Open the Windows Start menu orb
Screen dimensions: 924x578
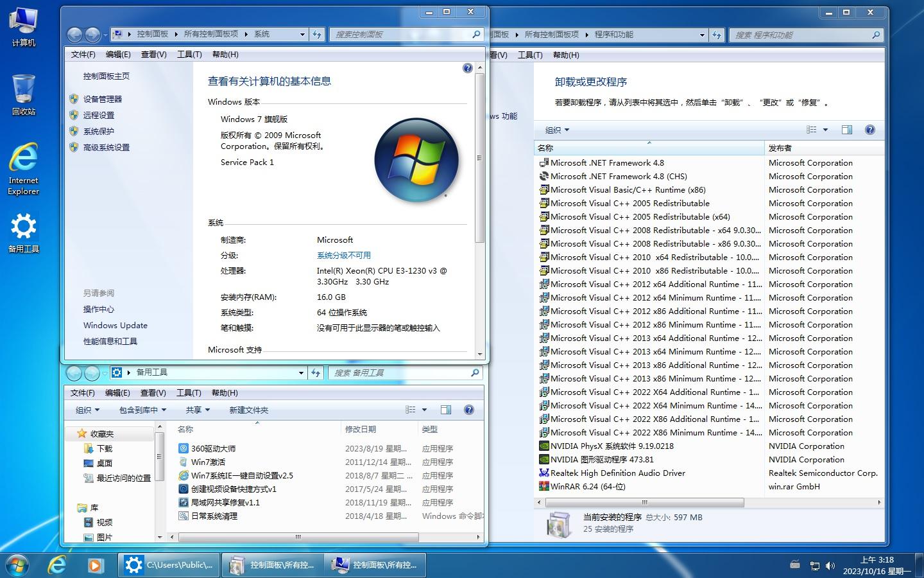pos(17,565)
